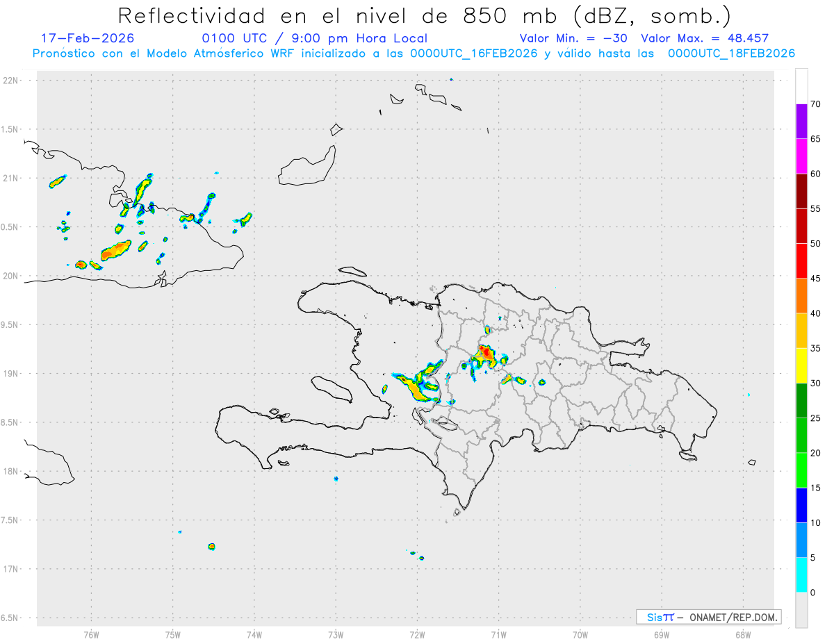This screenshot has width=834, height=644.
Task: Click the '72W' longitude label
Action: click(x=417, y=635)
